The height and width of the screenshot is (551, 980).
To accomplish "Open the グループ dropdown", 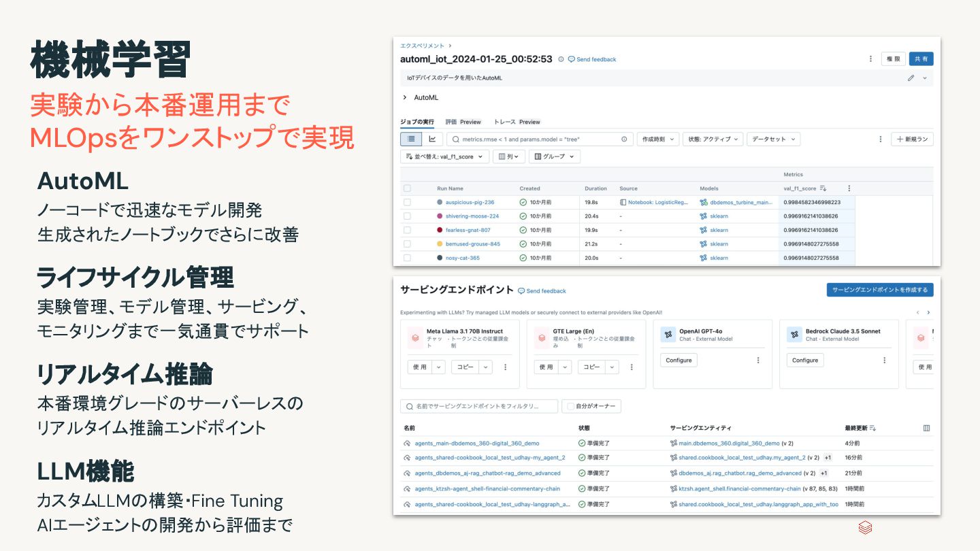I will click(x=555, y=156).
